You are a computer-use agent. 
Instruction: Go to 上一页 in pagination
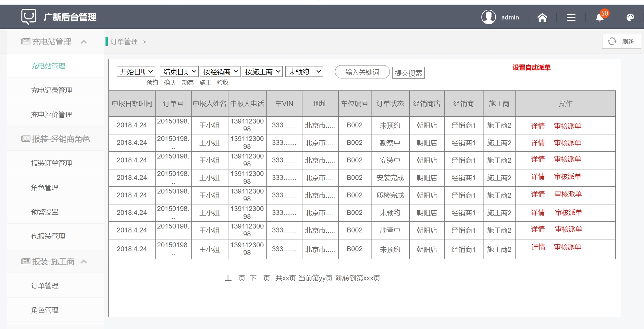(235, 278)
